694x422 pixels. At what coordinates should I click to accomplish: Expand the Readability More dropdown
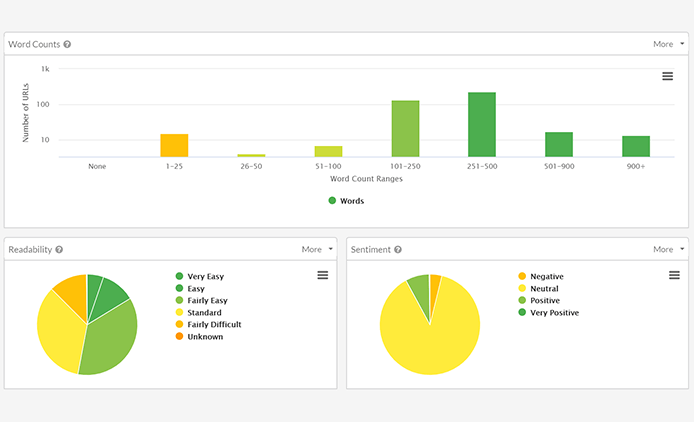coord(317,249)
